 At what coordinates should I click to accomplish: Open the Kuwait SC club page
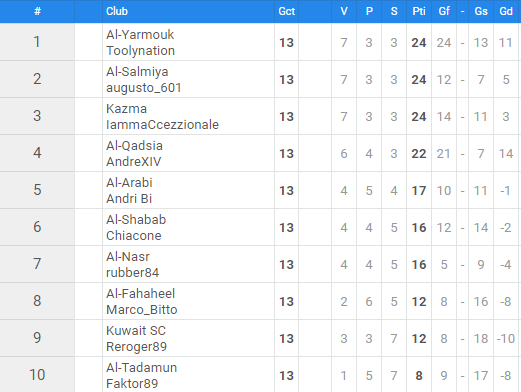point(136,331)
